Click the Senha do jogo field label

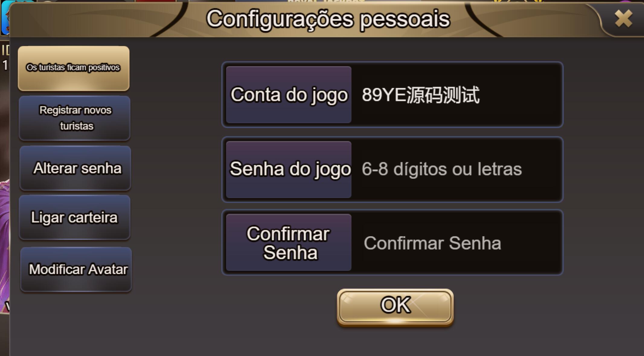(x=289, y=169)
